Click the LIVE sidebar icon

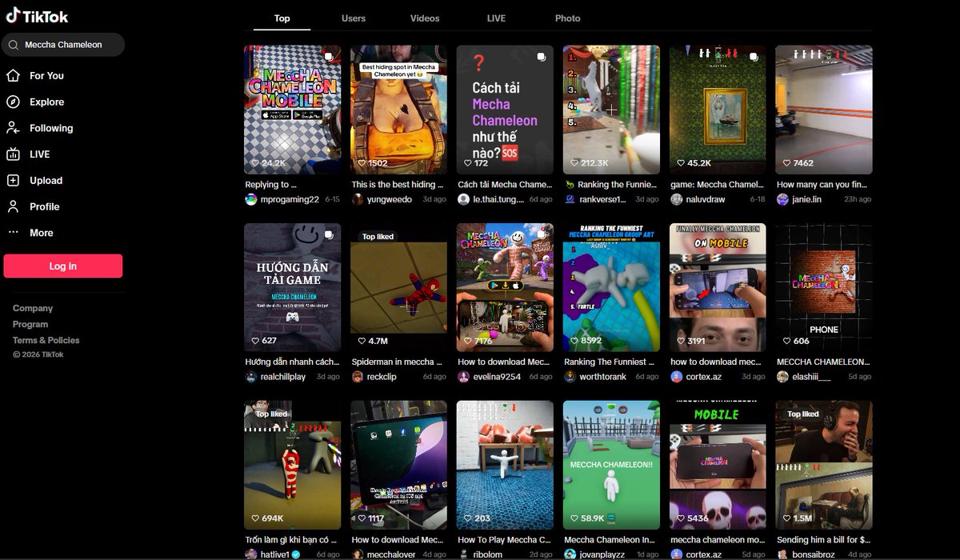(x=13, y=154)
